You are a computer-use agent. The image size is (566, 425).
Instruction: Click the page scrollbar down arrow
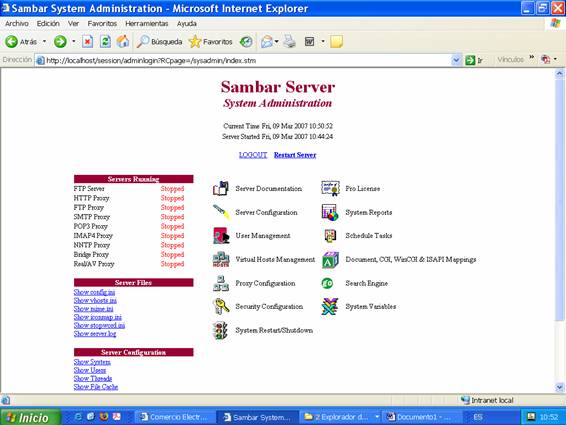560,387
